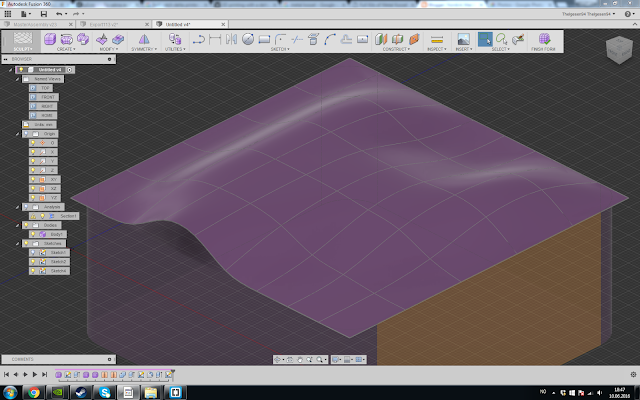Collapse the Sketches folder tree
The width and height of the screenshot is (640, 400).
[18, 244]
